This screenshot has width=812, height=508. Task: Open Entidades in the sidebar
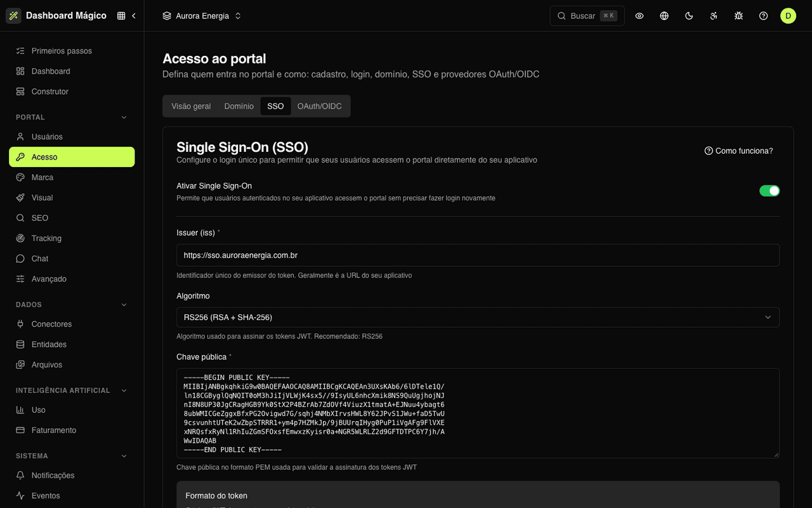(72, 344)
